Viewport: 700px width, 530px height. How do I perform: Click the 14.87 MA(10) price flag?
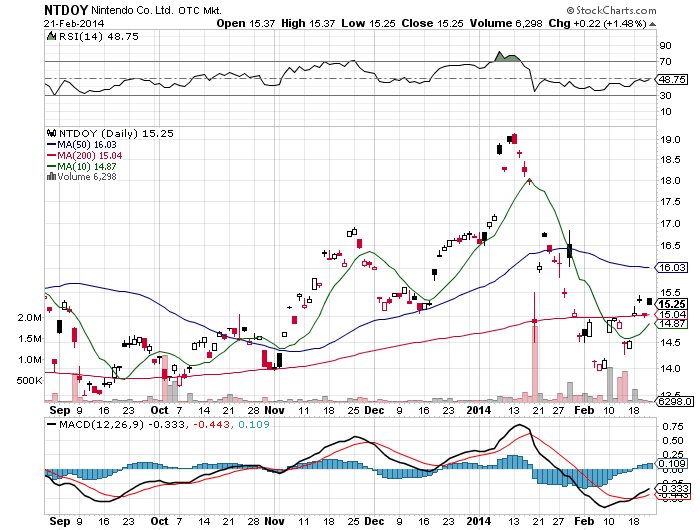click(671, 324)
